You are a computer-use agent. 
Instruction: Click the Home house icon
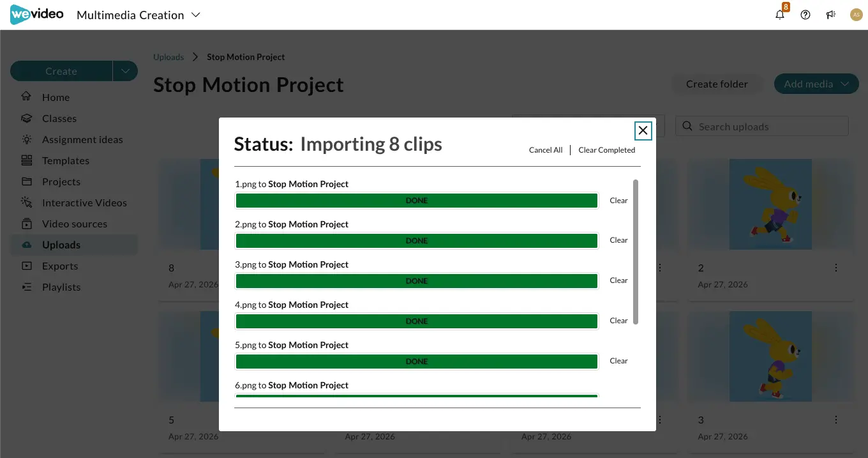point(26,97)
